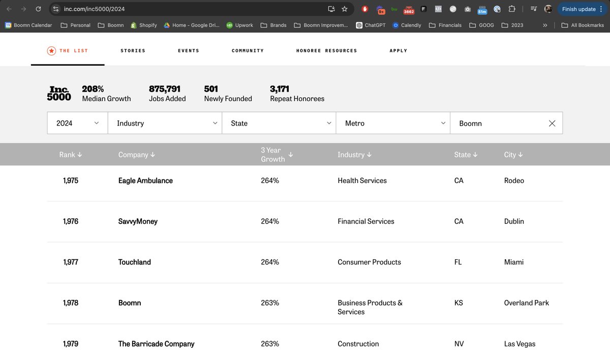The height and width of the screenshot is (364, 610).
Task: Open the media controls music-list icon
Action: tap(534, 9)
